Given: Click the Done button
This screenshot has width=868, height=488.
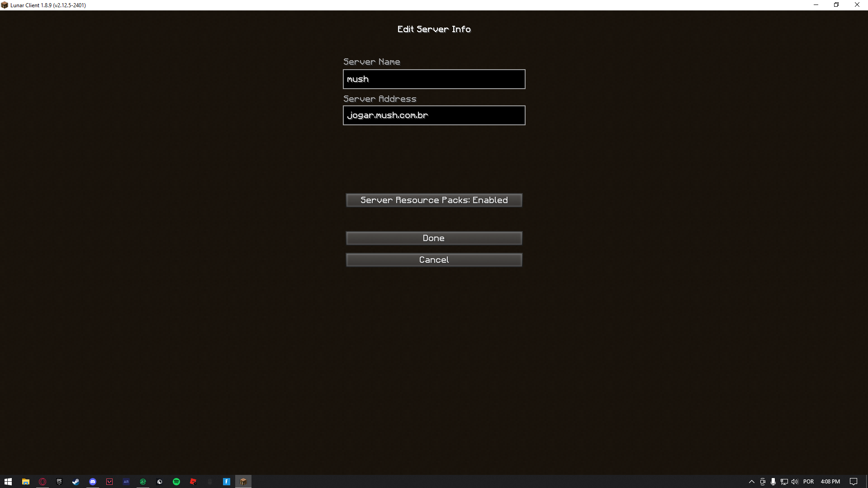Looking at the screenshot, I should [x=434, y=238].
